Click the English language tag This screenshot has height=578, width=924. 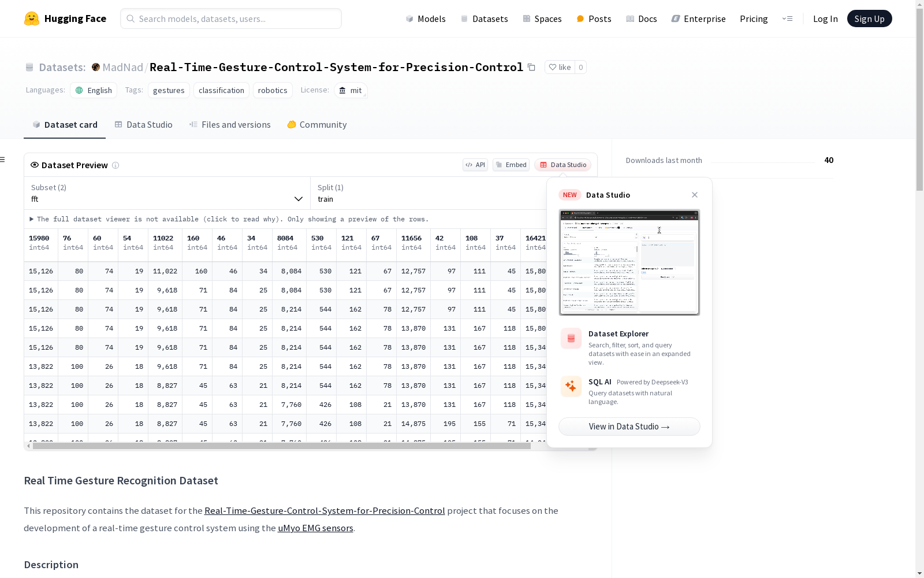coord(94,90)
